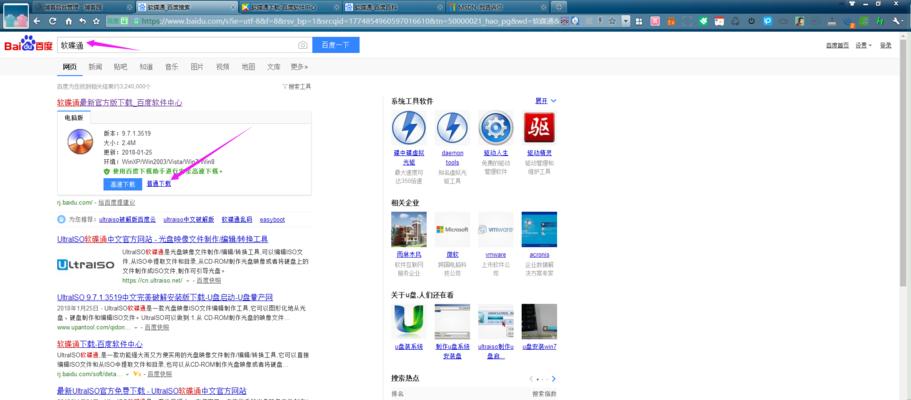Open the browser home page icon
The image size is (911, 400).
click(x=68, y=21)
